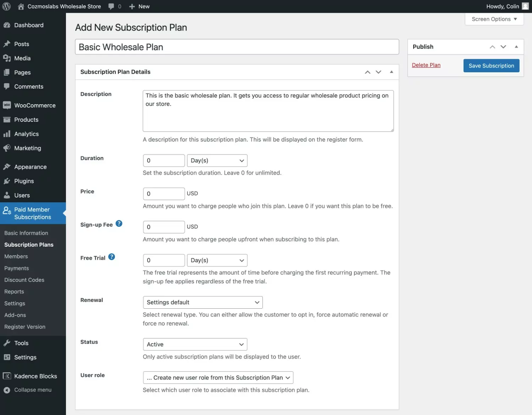Open Add-ons submenu item
532x415 pixels.
pyautogui.click(x=15, y=315)
